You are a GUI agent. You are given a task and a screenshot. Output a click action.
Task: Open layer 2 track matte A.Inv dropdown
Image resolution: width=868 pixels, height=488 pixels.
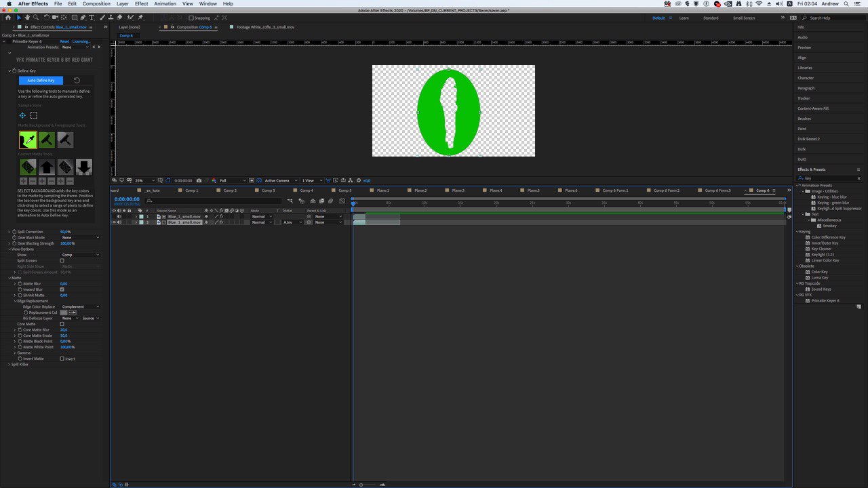pyautogui.click(x=292, y=222)
